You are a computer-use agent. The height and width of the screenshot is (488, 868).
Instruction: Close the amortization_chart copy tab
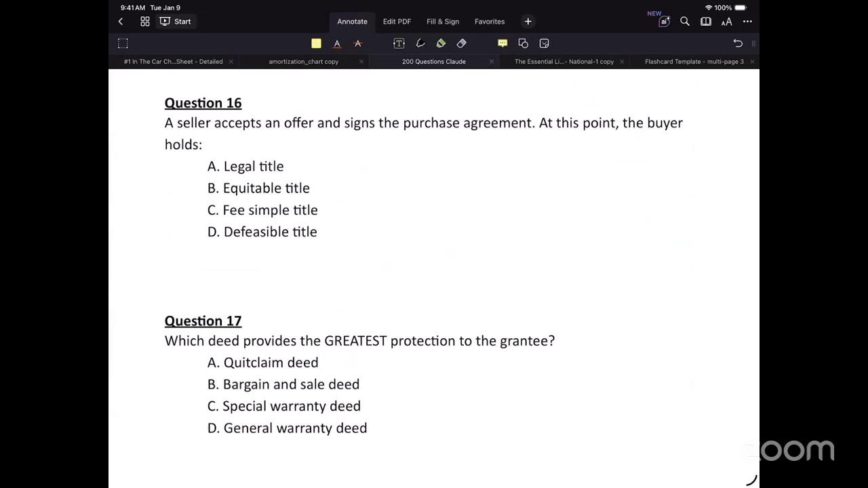(361, 62)
